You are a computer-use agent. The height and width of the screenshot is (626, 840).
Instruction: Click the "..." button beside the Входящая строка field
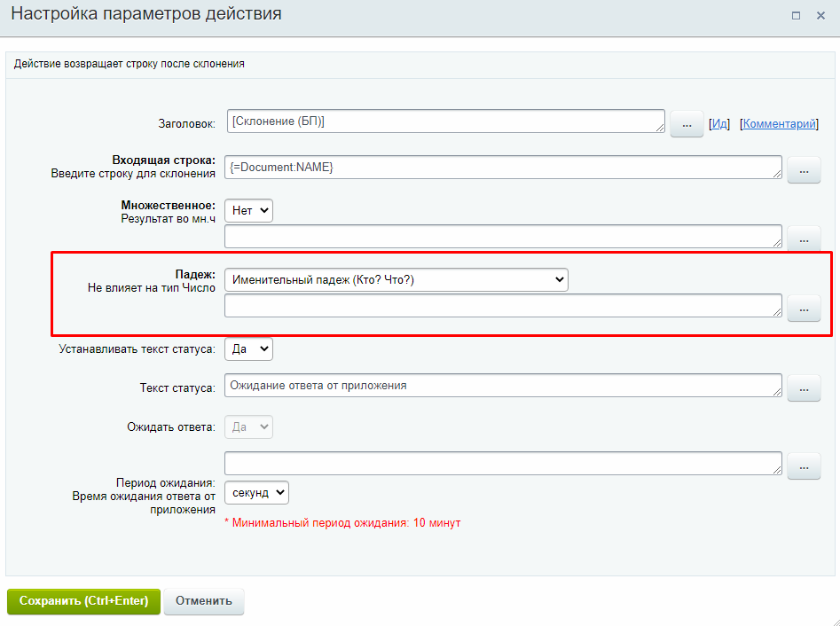point(804,169)
